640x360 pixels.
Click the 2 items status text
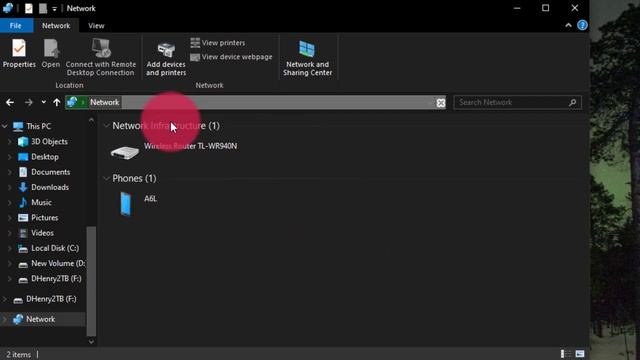(18, 355)
